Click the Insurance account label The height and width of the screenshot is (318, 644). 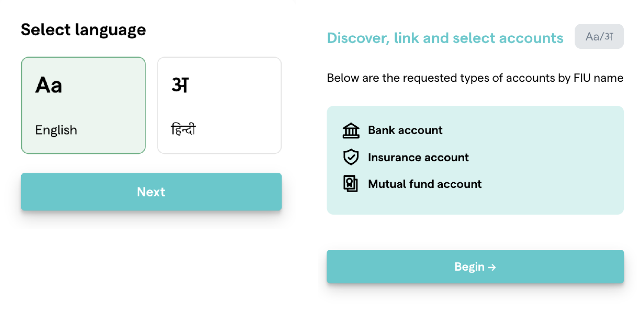click(x=418, y=157)
